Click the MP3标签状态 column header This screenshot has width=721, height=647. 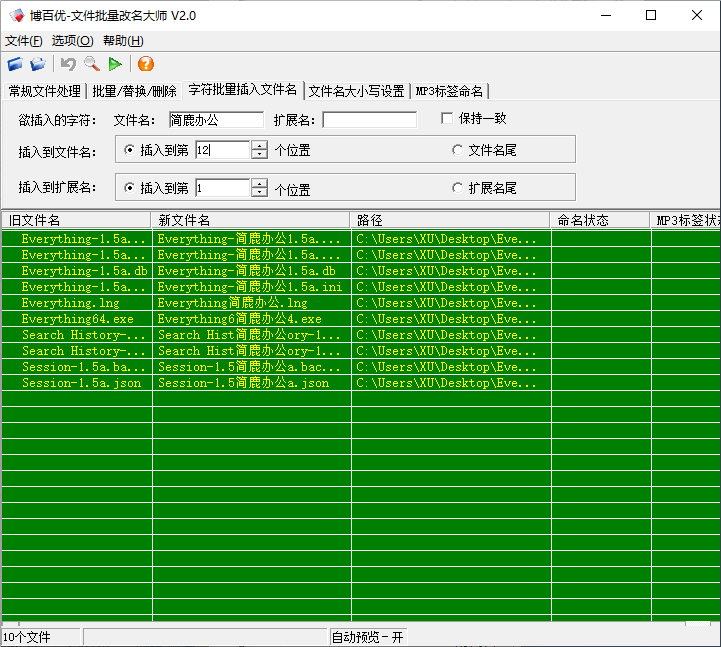pyautogui.click(x=686, y=220)
